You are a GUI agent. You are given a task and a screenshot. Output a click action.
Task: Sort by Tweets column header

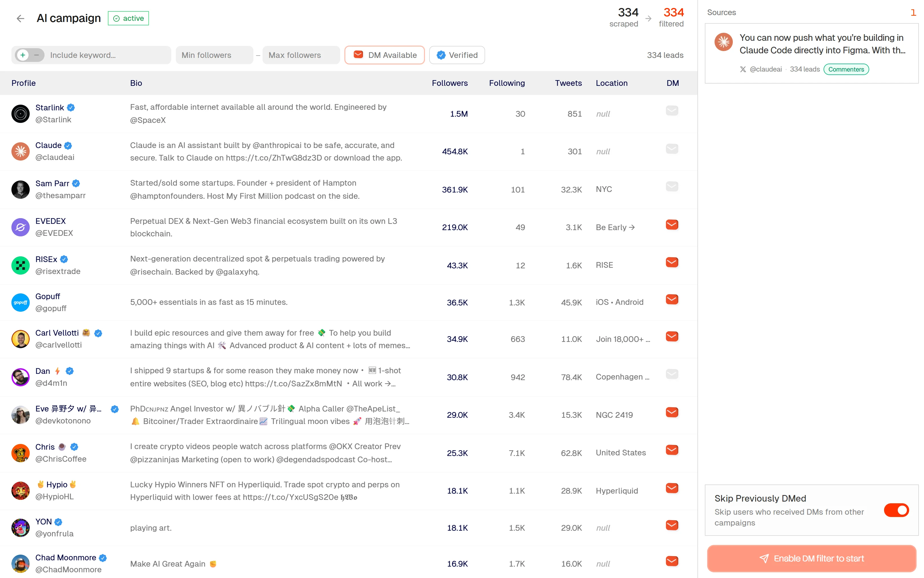click(568, 83)
